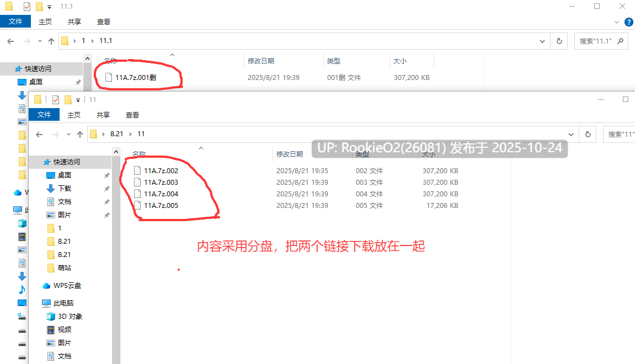Go up one folder from 8.21 > 11
Image resolution: width=635 pixels, height=364 pixels.
pyautogui.click(x=80, y=135)
